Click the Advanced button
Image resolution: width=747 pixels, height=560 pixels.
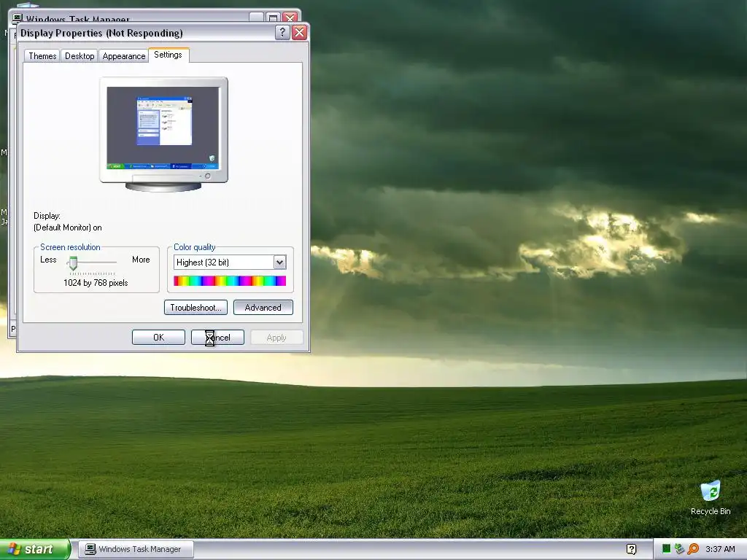pos(263,308)
